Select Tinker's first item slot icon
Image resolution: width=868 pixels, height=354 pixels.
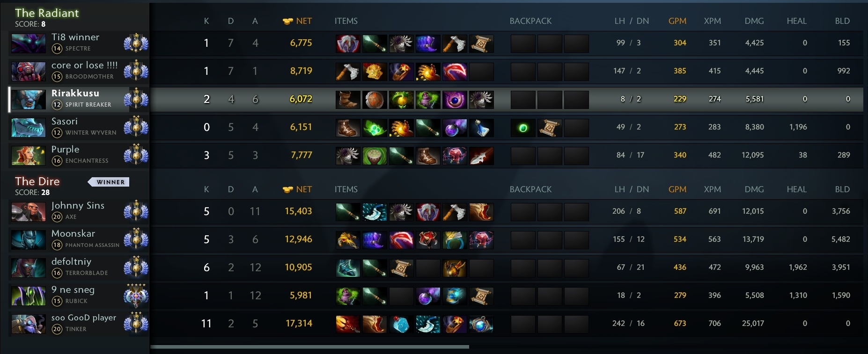point(348,324)
